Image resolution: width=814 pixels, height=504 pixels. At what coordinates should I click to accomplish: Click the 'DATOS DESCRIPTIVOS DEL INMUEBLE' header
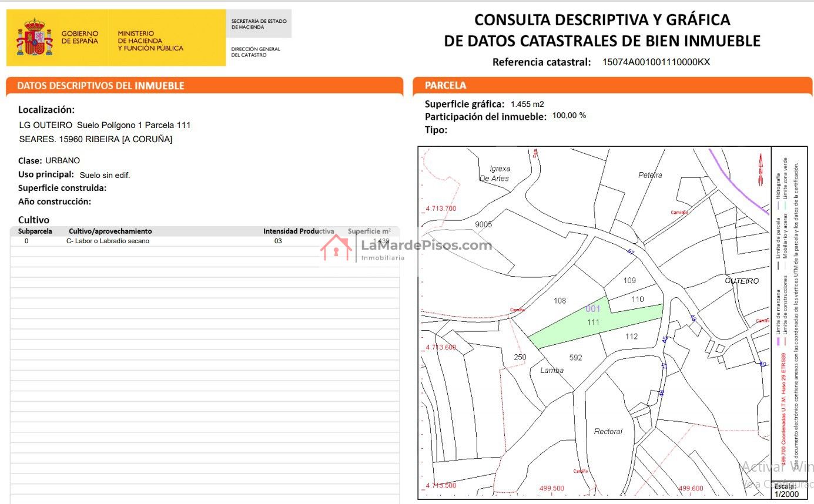pyautogui.click(x=101, y=86)
